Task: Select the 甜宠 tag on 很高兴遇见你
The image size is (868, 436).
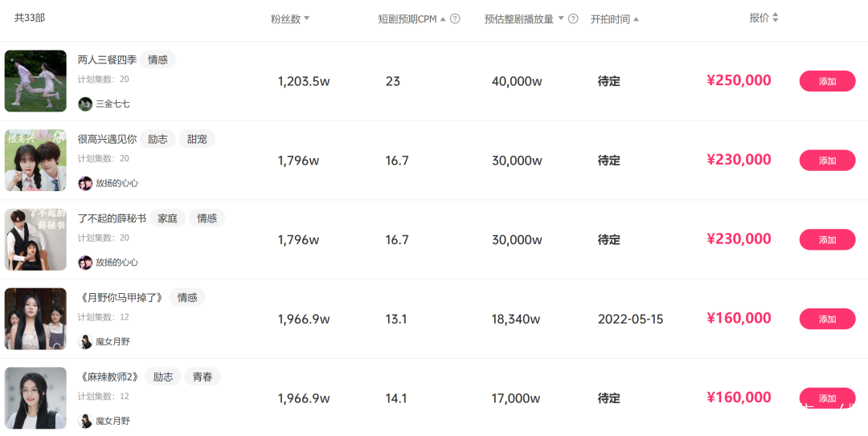Action: 197,139
